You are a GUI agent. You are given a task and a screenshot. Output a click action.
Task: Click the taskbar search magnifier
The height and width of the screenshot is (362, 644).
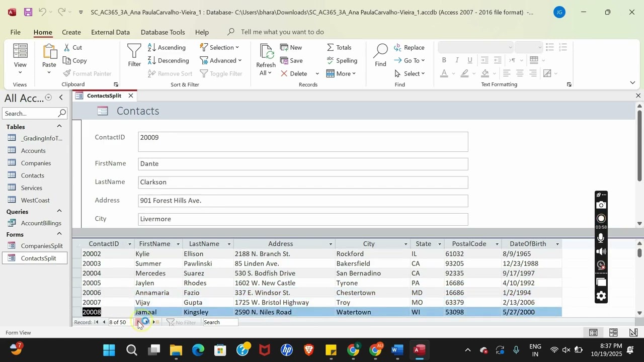point(131,350)
